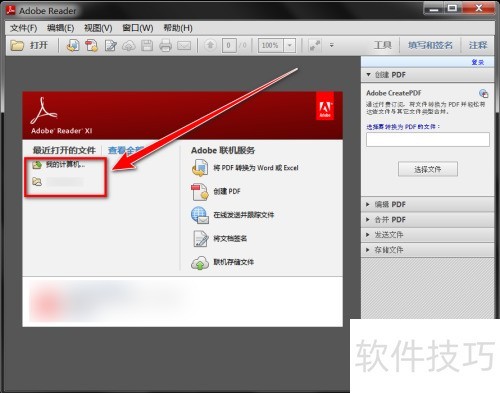
Task: Open the 文件(F) menu
Action: [23, 28]
